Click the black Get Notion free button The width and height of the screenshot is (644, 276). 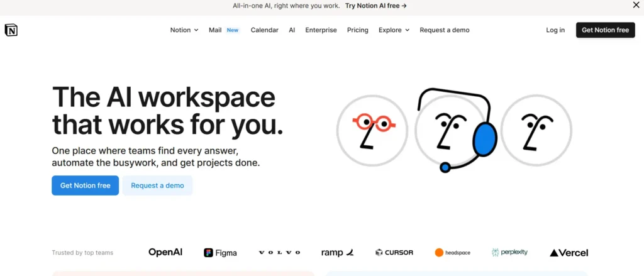(x=606, y=30)
